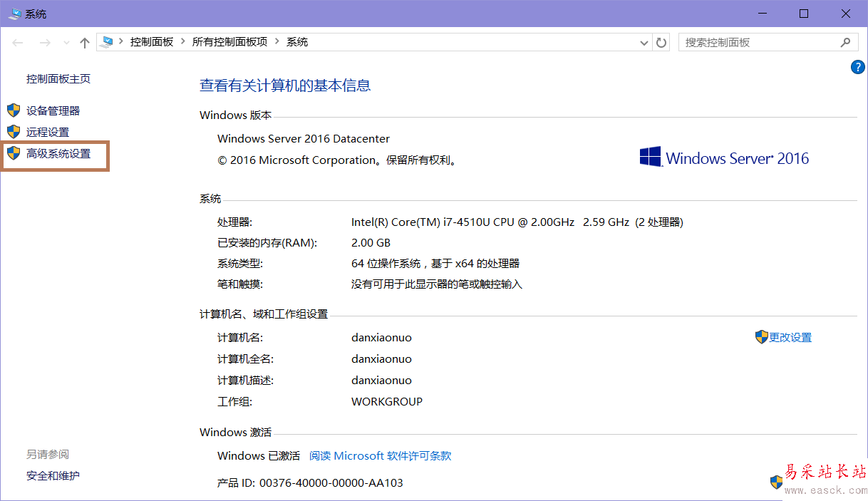Screen dimensions: 868x501
Task: Minimize the 系统 window
Action: pyautogui.click(x=763, y=14)
